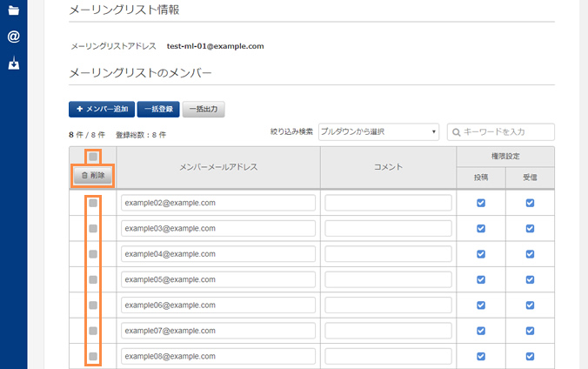Click the comment field for example02@example.com

tap(388, 203)
